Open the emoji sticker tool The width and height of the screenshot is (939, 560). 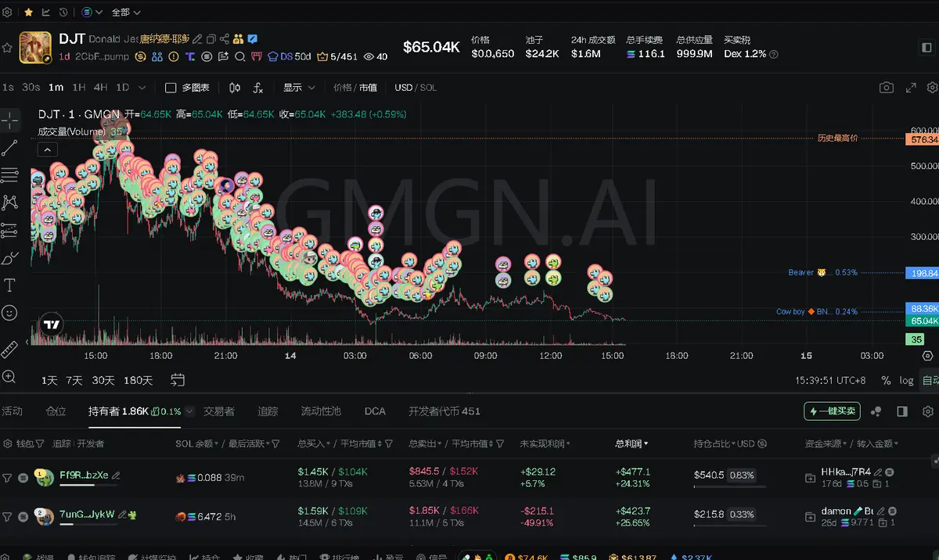pos(9,312)
